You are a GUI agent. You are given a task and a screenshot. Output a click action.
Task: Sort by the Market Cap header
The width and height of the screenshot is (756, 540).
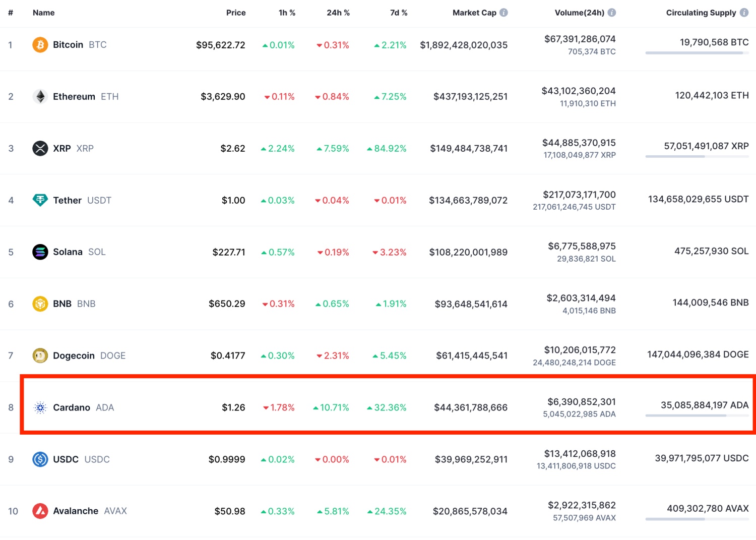[x=474, y=13]
